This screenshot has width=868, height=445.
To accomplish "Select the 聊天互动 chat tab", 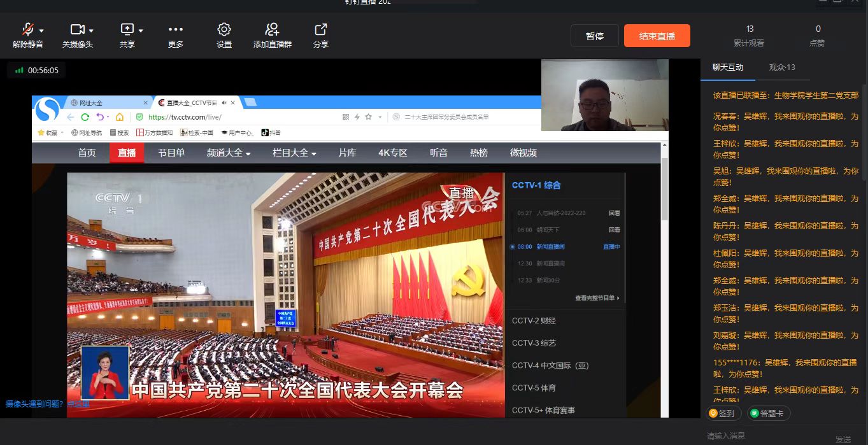I will point(728,67).
